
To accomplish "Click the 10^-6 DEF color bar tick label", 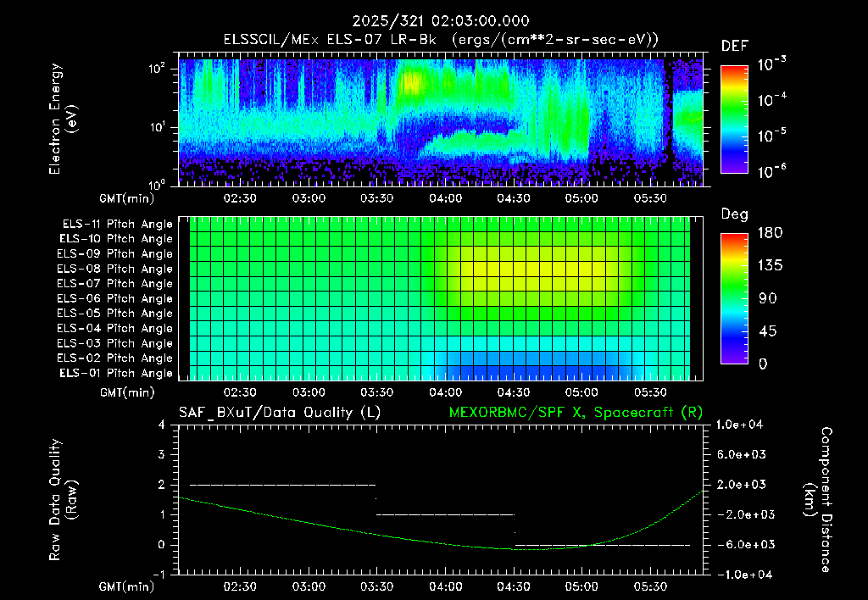I will [771, 171].
